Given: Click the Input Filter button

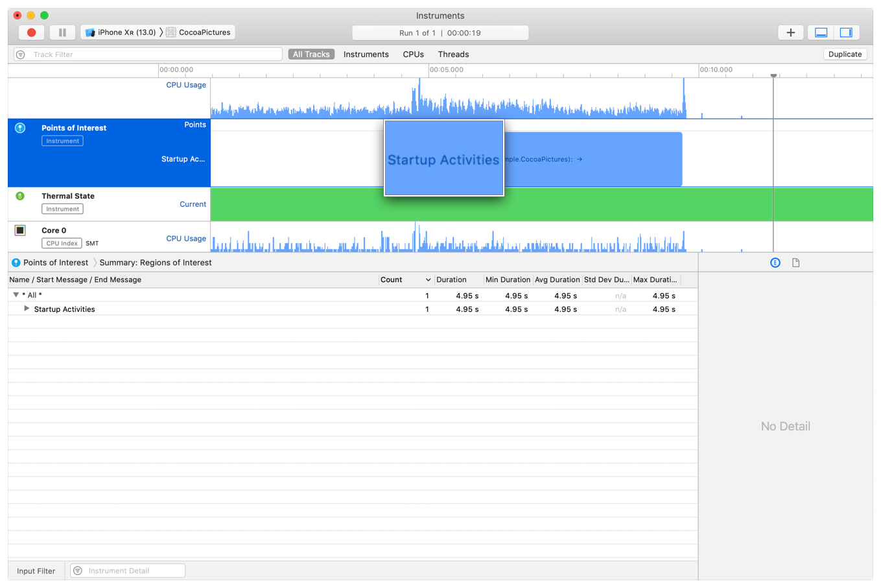Looking at the screenshot, I should tap(36, 571).
